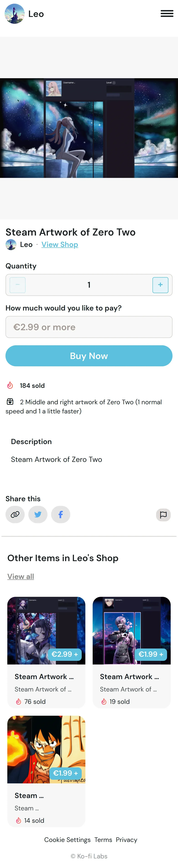Share this item on Twitter
This screenshot has width=178, height=868.
pos(38,514)
